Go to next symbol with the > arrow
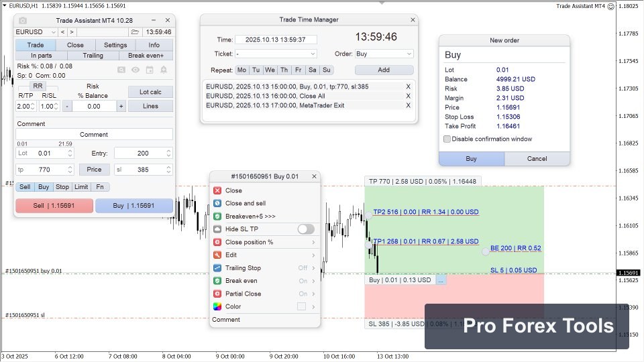The width and height of the screenshot is (644, 362). coord(72,32)
